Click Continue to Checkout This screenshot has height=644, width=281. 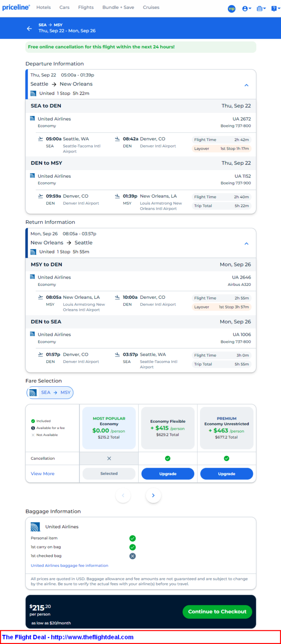click(217, 612)
